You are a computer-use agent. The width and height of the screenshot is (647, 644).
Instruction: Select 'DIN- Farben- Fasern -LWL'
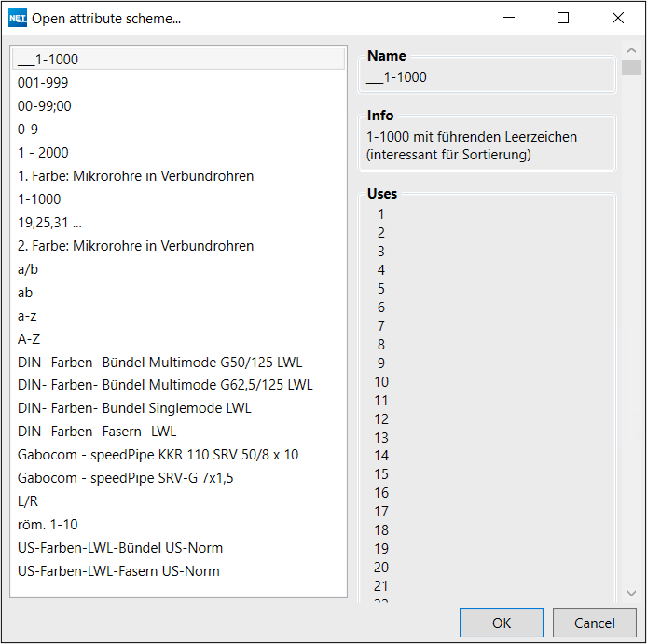pyautogui.click(x=179, y=432)
